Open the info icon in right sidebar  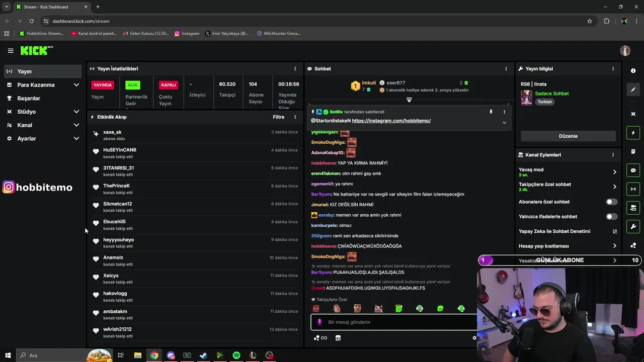coord(633,71)
